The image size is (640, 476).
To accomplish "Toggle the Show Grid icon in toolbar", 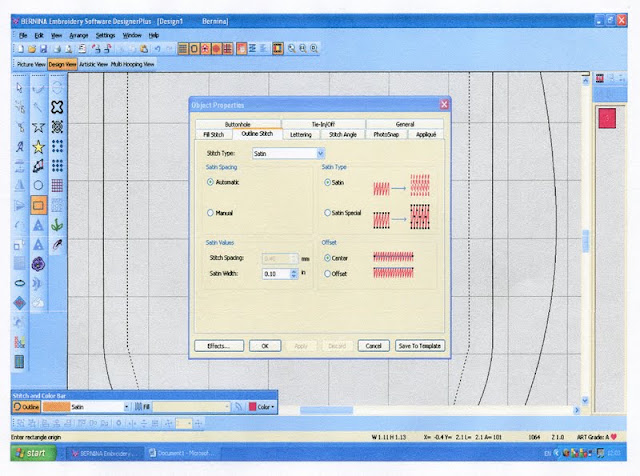I will pos(228,49).
